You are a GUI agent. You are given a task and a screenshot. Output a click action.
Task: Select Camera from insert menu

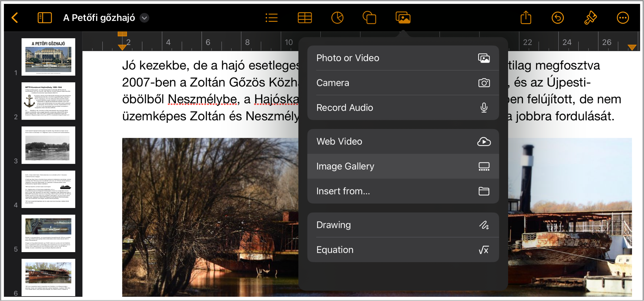[x=403, y=83]
